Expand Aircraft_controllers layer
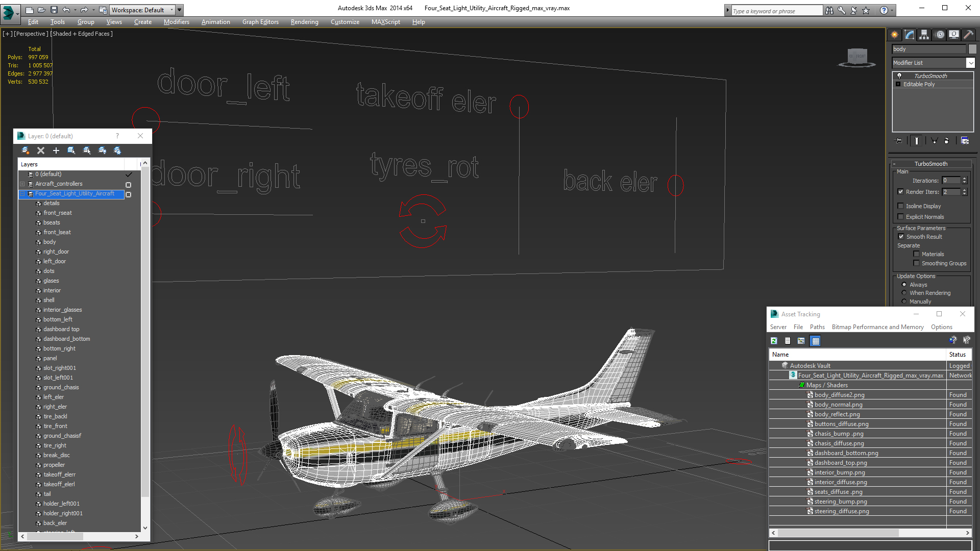This screenshot has height=551, width=980. point(22,184)
